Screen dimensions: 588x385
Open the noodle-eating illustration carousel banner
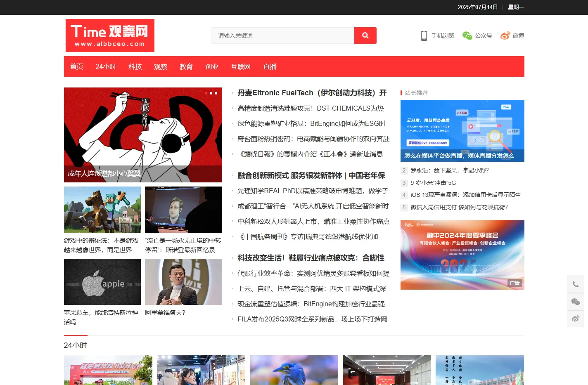pyautogui.click(x=143, y=135)
